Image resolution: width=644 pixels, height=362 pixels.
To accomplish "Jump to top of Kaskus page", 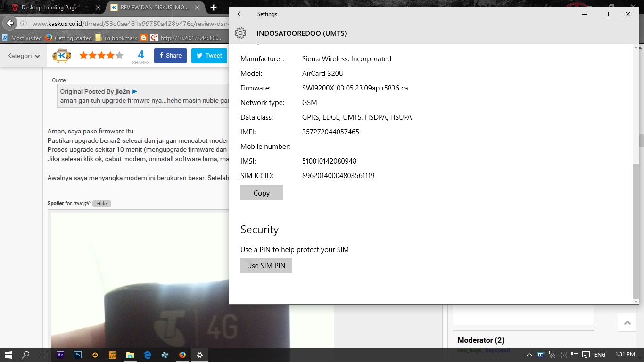I will pos(627,322).
